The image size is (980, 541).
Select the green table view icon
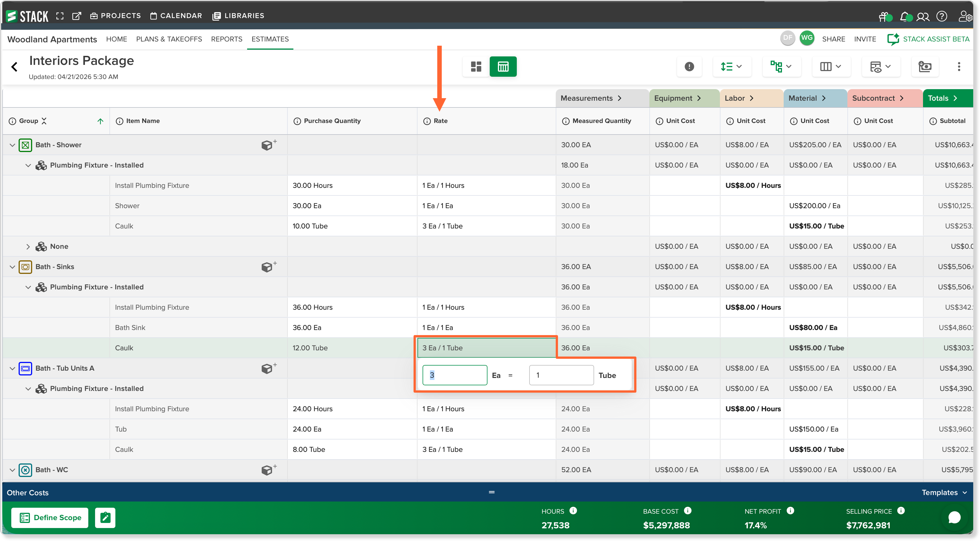(503, 67)
